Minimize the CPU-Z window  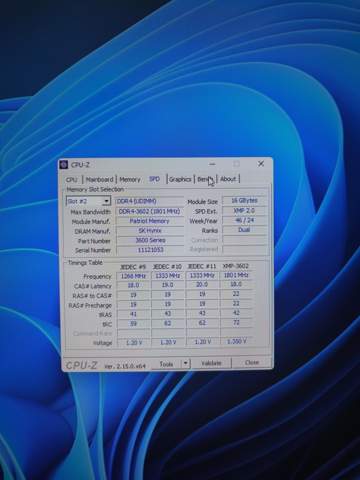212,164
